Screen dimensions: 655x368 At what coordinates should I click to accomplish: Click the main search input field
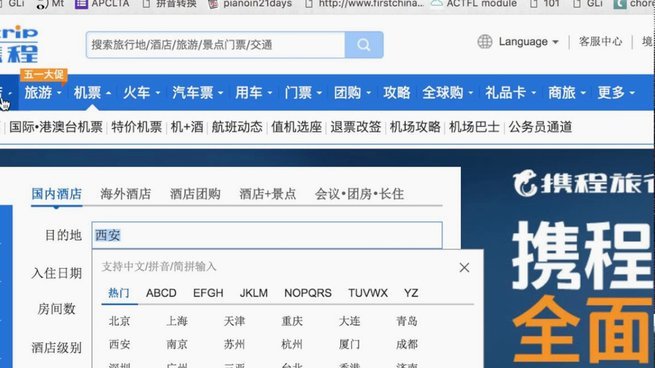pos(216,45)
